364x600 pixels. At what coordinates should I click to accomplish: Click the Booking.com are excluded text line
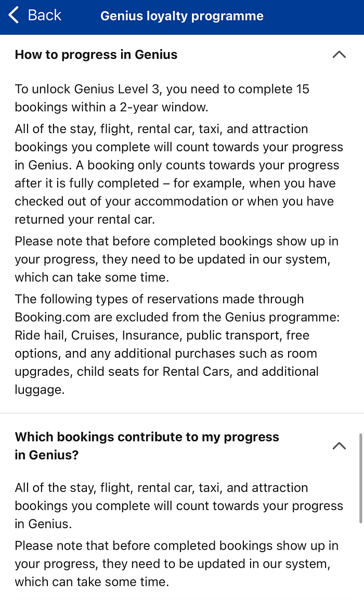pos(177,317)
